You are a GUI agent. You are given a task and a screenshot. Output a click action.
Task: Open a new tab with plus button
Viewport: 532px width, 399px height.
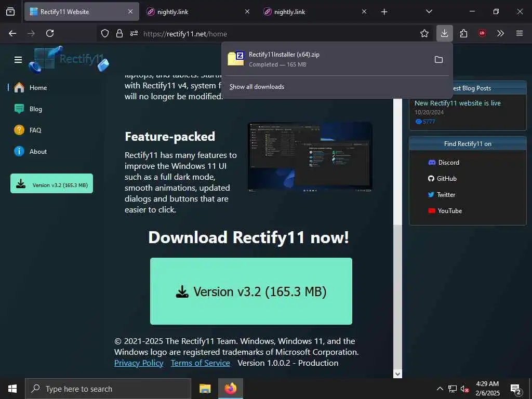click(x=384, y=12)
